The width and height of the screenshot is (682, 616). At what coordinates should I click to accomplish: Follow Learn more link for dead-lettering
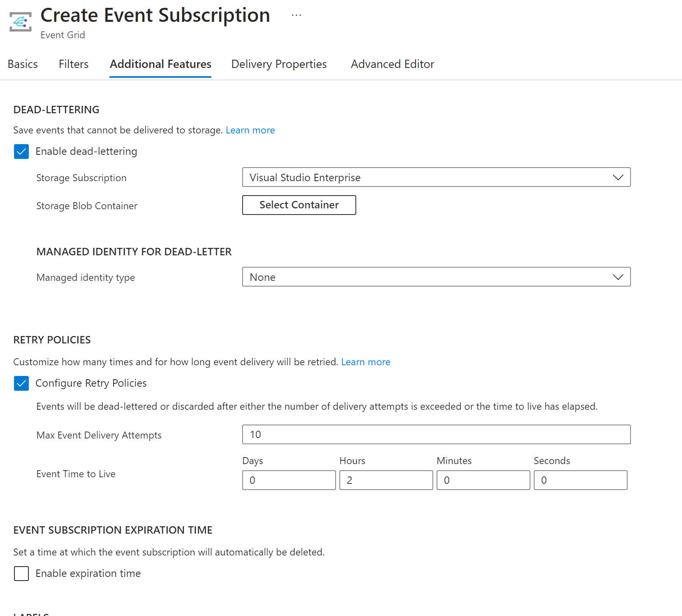click(250, 130)
